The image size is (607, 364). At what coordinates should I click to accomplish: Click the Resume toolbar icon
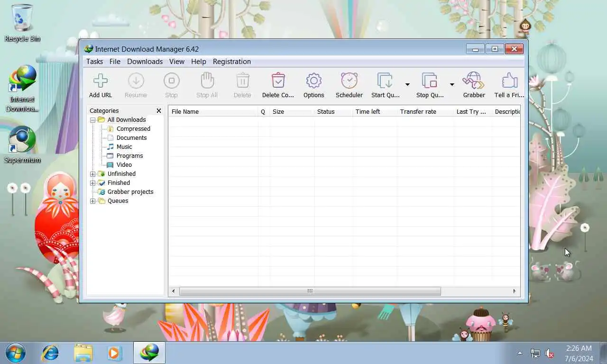pyautogui.click(x=136, y=81)
